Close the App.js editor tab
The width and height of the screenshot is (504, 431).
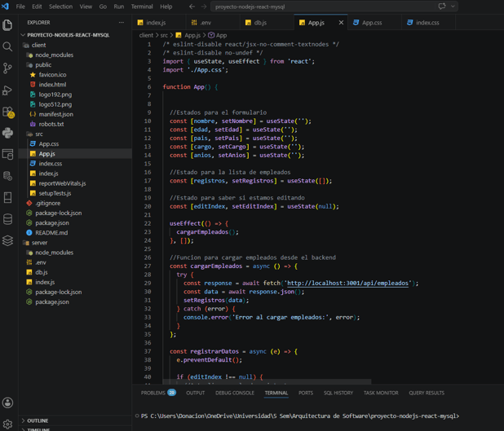click(341, 23)
